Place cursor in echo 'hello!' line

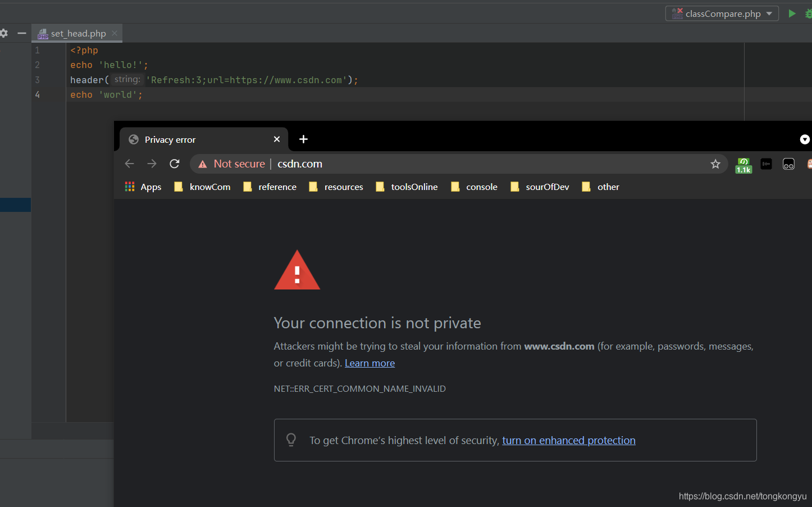[x=109, y=65]
